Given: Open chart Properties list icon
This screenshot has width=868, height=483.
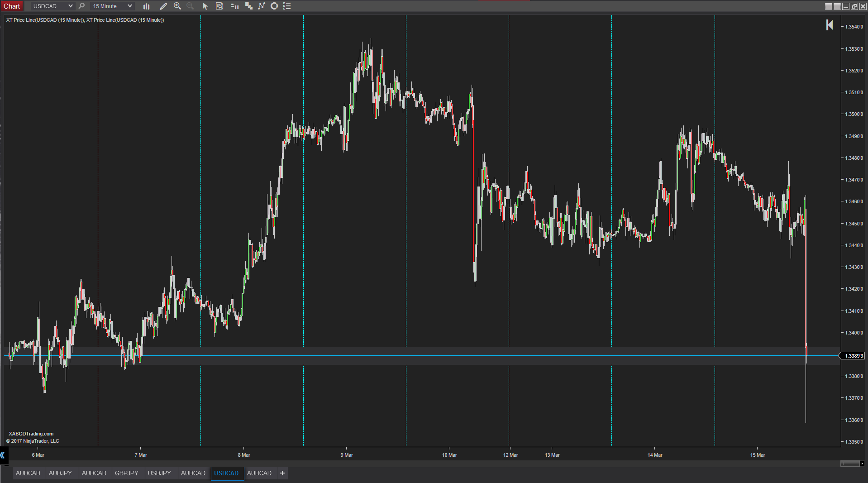Looking at the screenshot, I should tap(287, 6).
